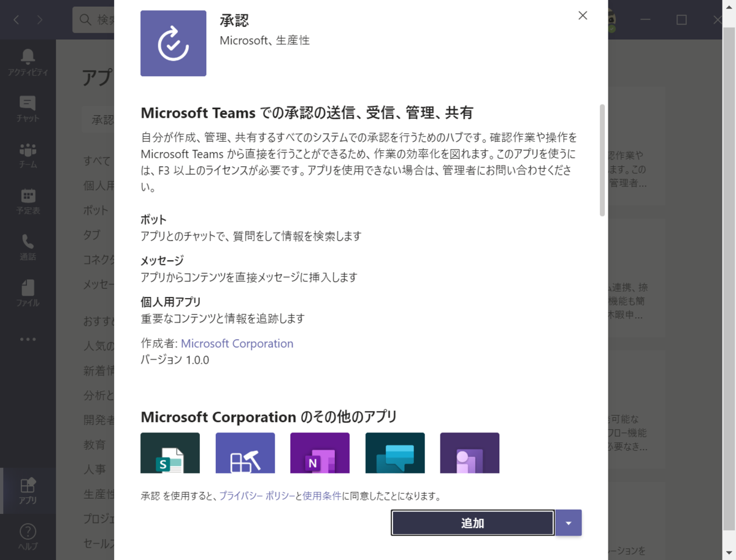
Task: Select the 教育 category
Action: [x=94, y=444]
